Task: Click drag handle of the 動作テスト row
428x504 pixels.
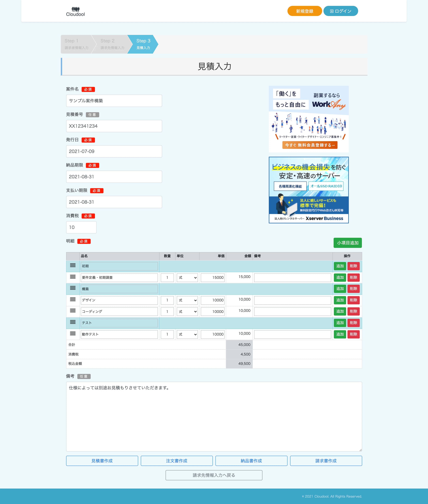Action: coord(73,334)
